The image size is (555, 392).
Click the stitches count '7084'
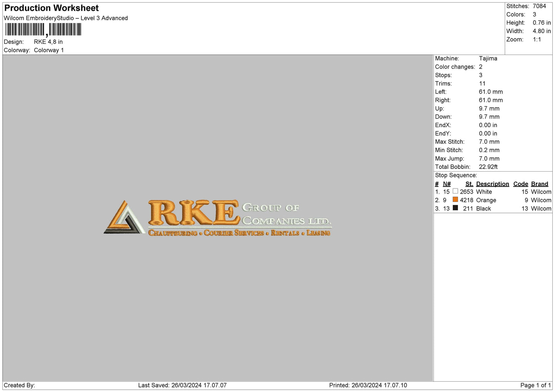click(x=539, y=6)
